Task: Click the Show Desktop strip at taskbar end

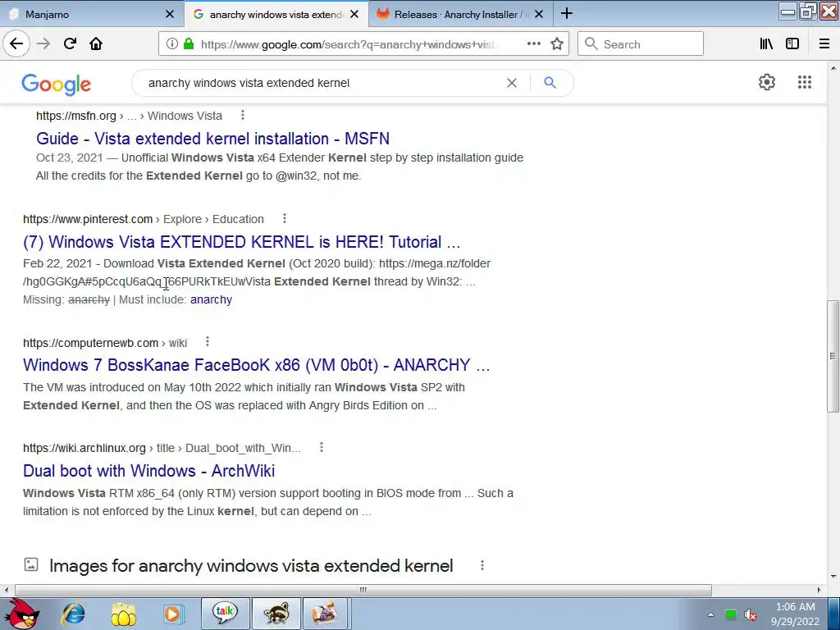Action: (x=833, y=614)
